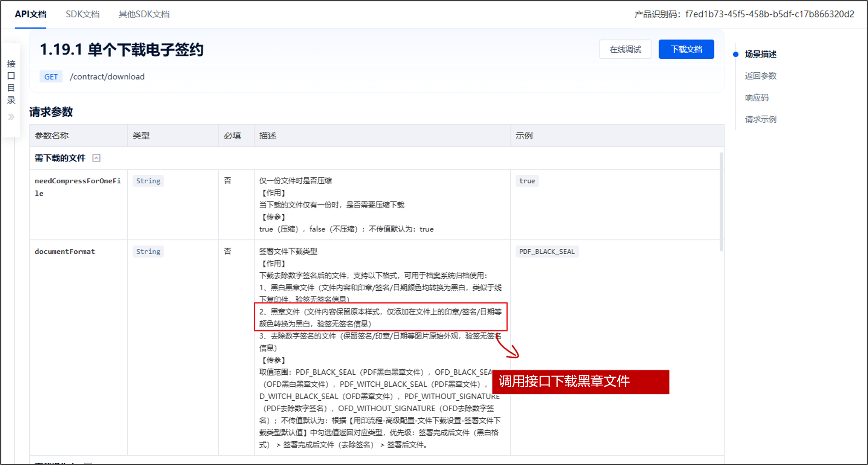Switch to the API文档 tab
This screenshot has width=868, height=465.
31,14
